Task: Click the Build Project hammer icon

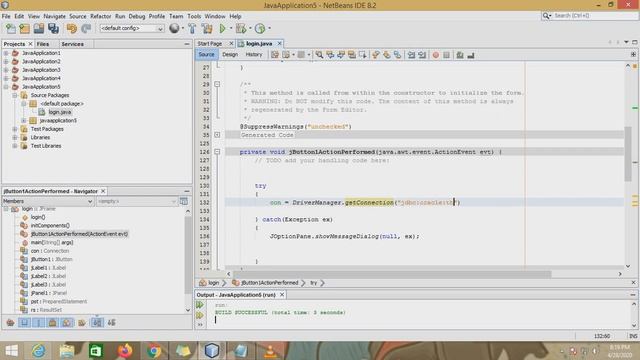Action: 192,28
